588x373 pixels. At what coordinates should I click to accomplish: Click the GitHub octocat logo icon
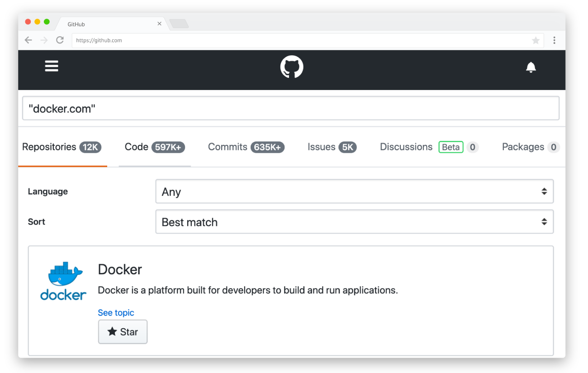pos(292,67)
